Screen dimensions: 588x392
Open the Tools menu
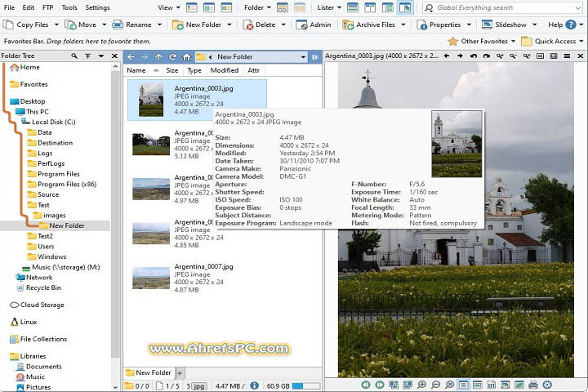point(69,7)
